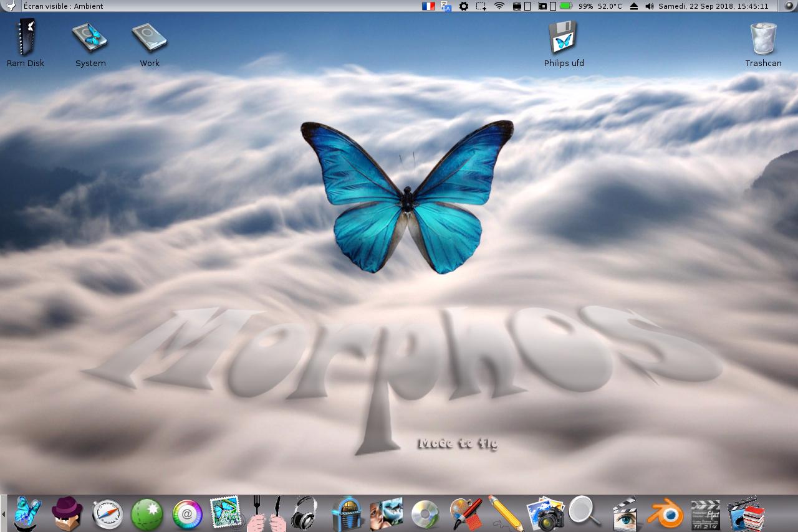
Task: Open the headphones audio app in dock
Action: [304, 513]
